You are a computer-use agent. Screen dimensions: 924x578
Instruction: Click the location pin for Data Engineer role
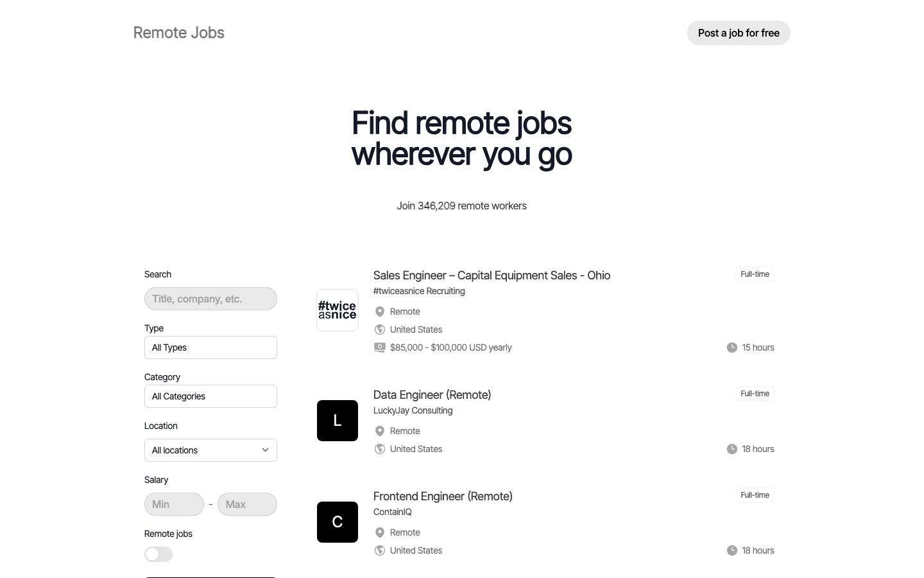(379, 431)
